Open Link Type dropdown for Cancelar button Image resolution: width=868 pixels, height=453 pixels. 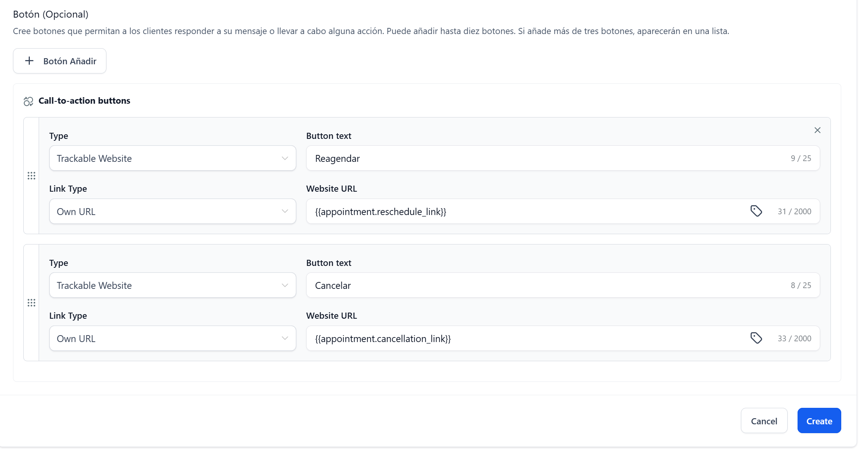pyautogui.click(x=172, y=338)
